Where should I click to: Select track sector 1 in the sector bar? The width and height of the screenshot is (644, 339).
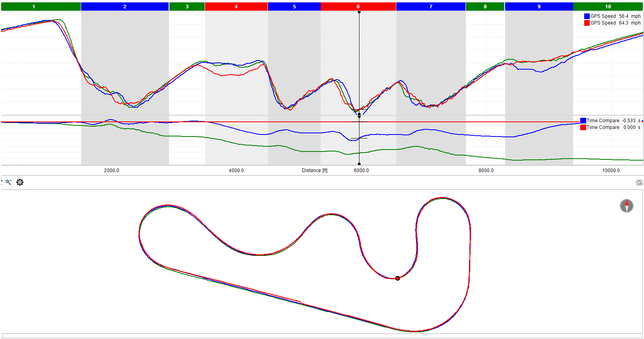click(x=41, y=6)
